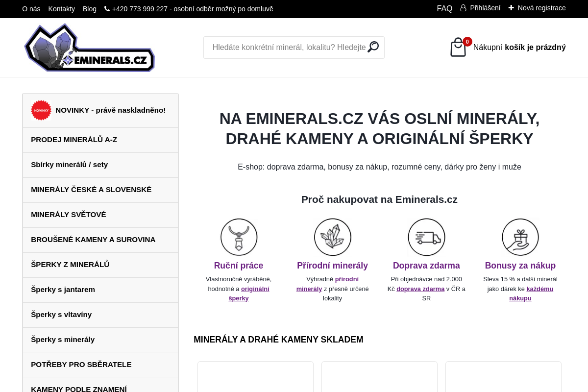Open PRODEJ MINERÁLŮ A-Z category
Screen dimensions: 588x392
point(100,140)
